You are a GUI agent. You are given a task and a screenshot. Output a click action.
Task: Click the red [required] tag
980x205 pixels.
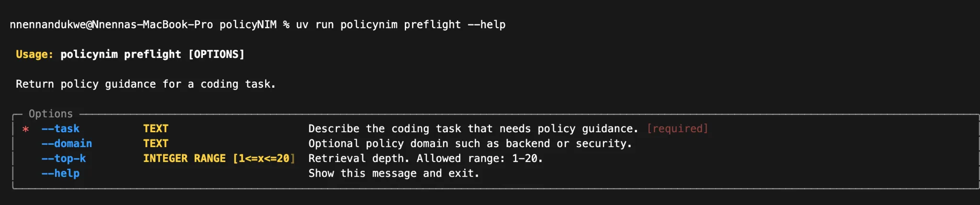[x=677, y=128]
